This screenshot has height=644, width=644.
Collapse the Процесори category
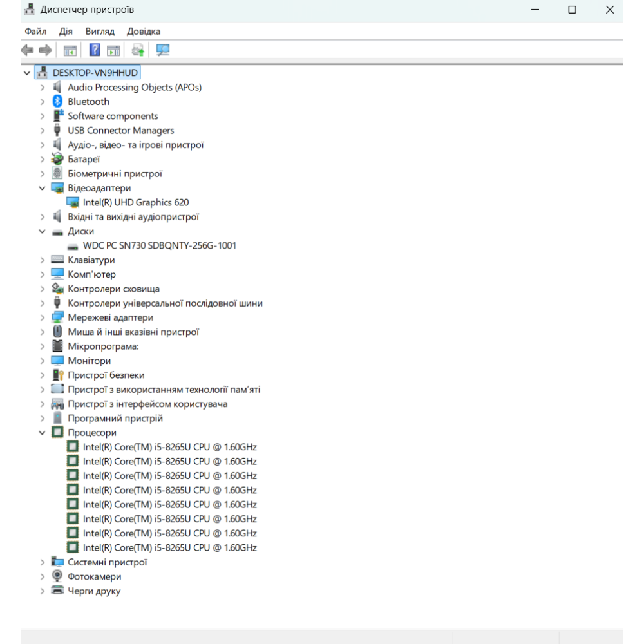43,433
